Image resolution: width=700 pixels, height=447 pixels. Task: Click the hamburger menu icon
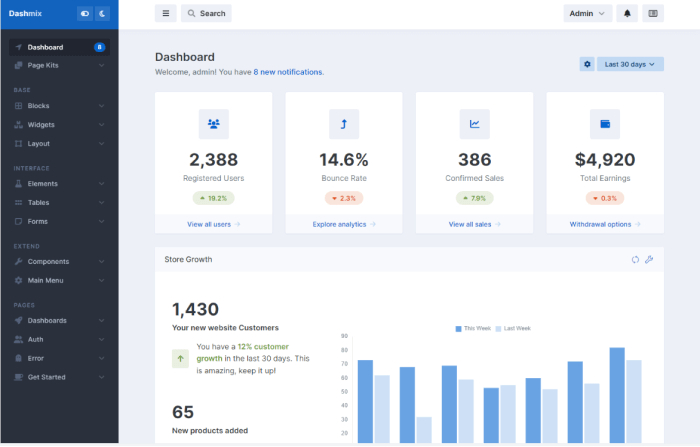(x=166, y=13)
